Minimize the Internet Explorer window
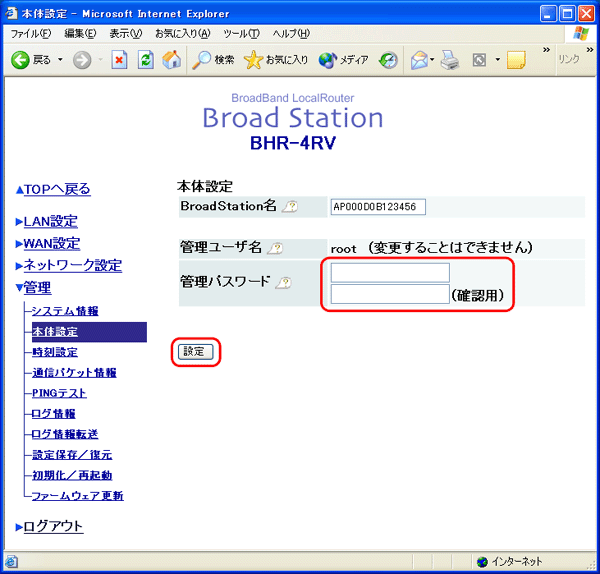The width and height of the screenshot is (600, 574). pos(548,14)
